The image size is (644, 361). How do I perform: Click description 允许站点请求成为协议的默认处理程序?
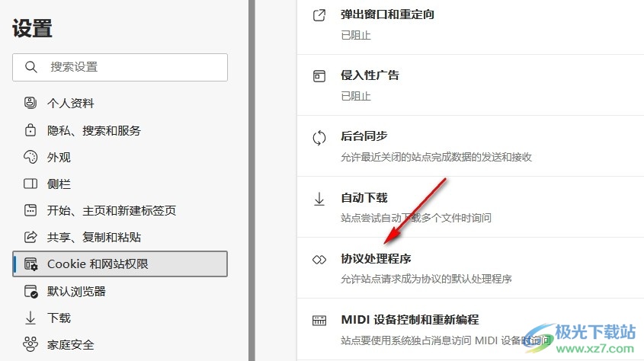pos(426,279)
